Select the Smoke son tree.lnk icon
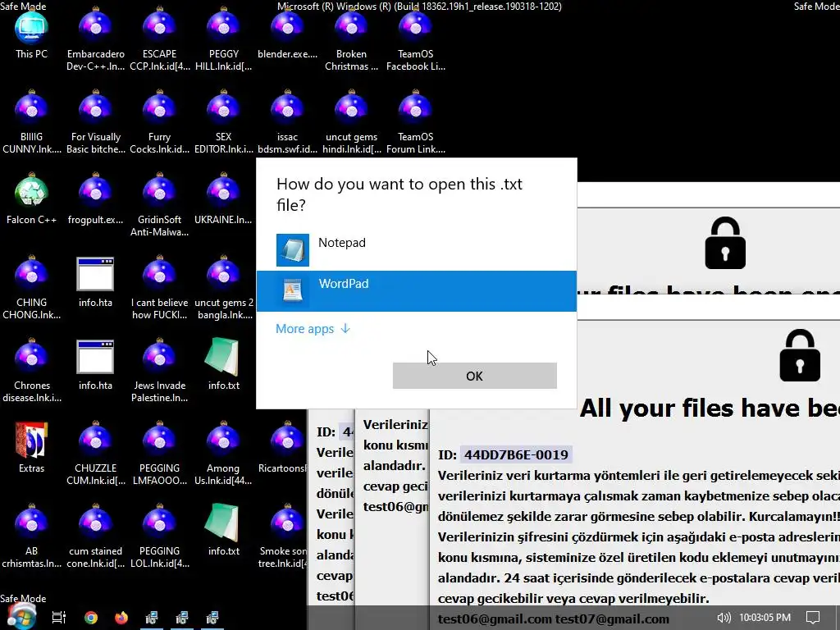Screen dimensions: 840x630 [283, 536]
